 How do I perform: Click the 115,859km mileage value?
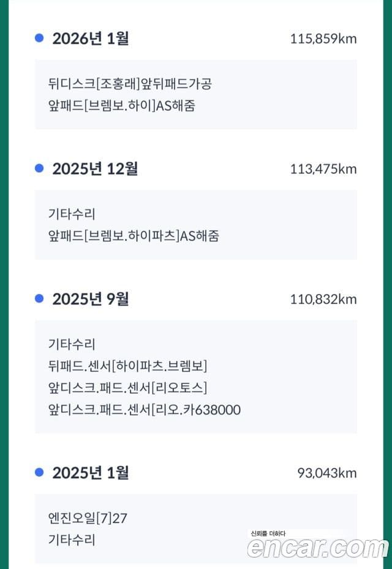(x=323, y=39)
